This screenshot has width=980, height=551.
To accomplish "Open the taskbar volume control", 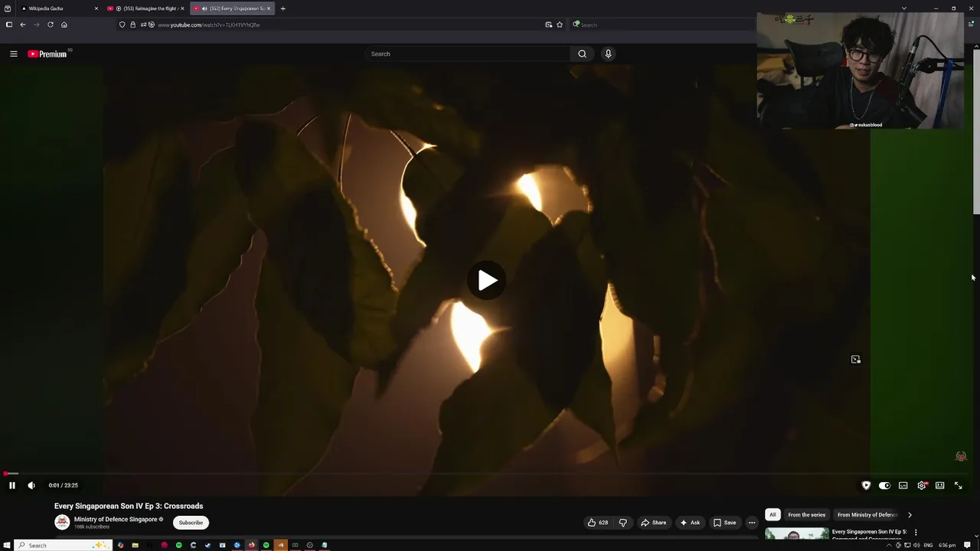I will click(916, 545).
